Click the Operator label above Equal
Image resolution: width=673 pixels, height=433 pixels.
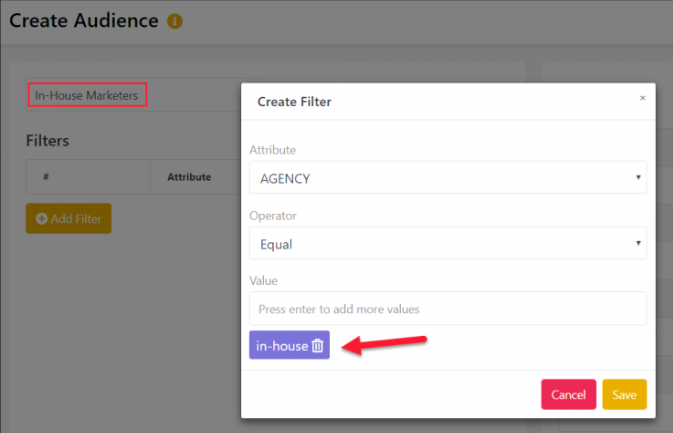pos(273,215)
